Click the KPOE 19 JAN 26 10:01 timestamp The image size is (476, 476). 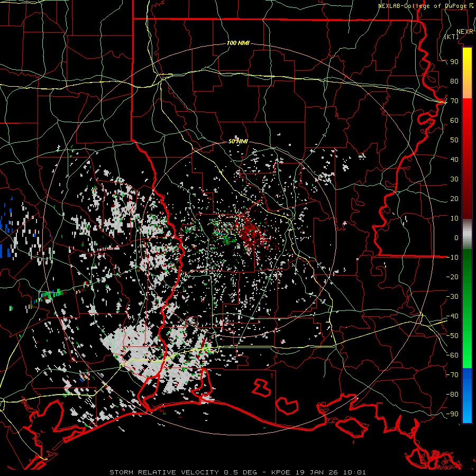(318, 472)
